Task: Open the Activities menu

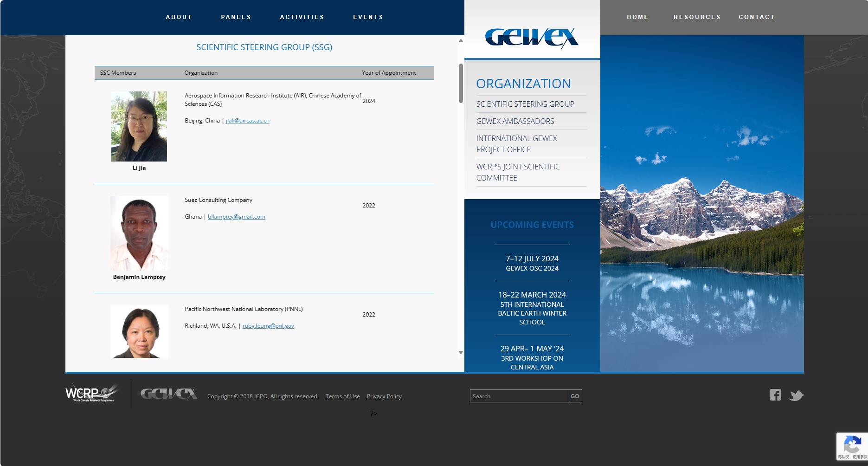Action: pyautogui.click(x=302, y=17)
